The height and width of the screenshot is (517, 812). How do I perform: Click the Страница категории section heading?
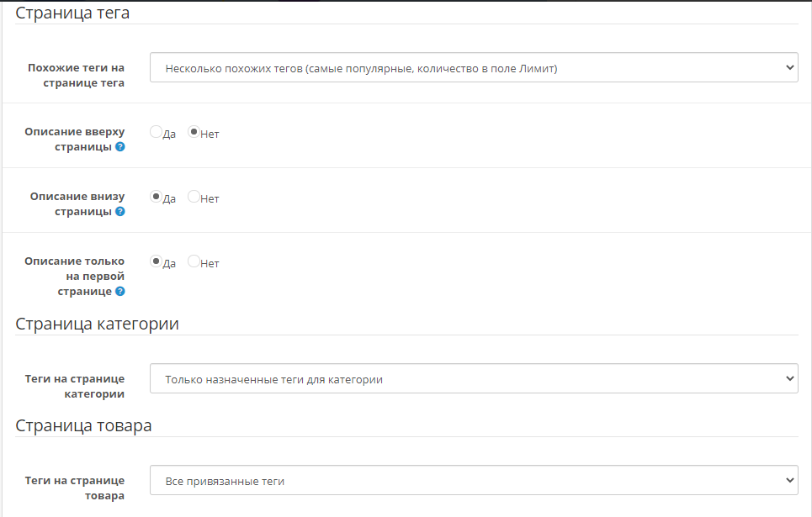[97, 324]
